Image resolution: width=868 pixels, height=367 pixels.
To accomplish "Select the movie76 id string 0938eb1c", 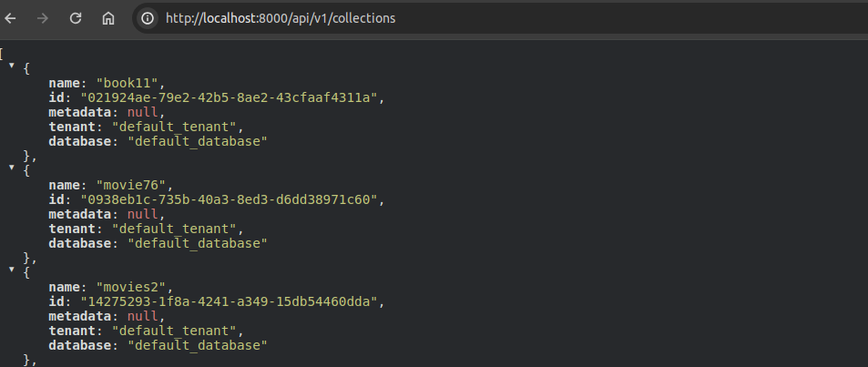I will (x=228, y=199).
